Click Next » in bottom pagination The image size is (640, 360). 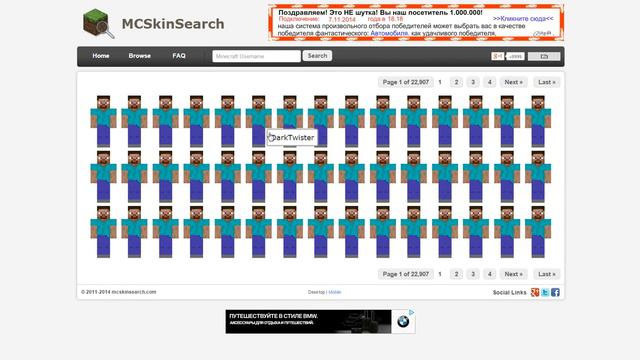pyautogui.click(x=513, y=274)
